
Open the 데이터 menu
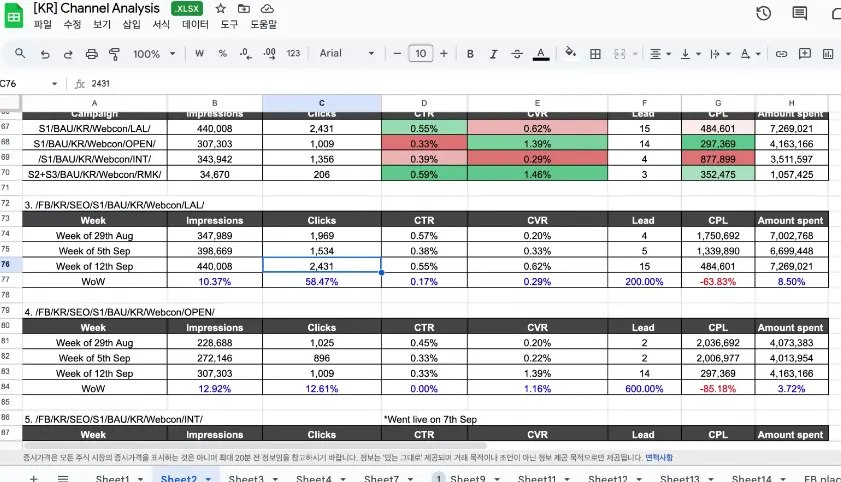(195, 24)
